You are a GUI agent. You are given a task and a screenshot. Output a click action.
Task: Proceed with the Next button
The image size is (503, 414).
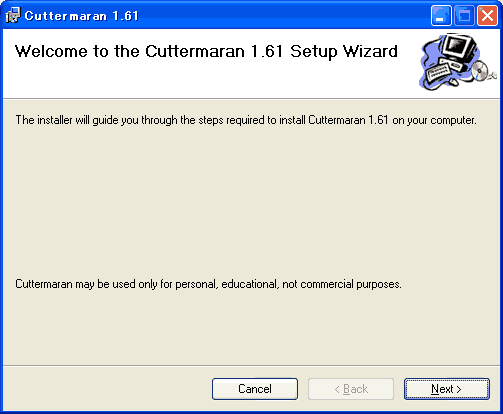447,389
